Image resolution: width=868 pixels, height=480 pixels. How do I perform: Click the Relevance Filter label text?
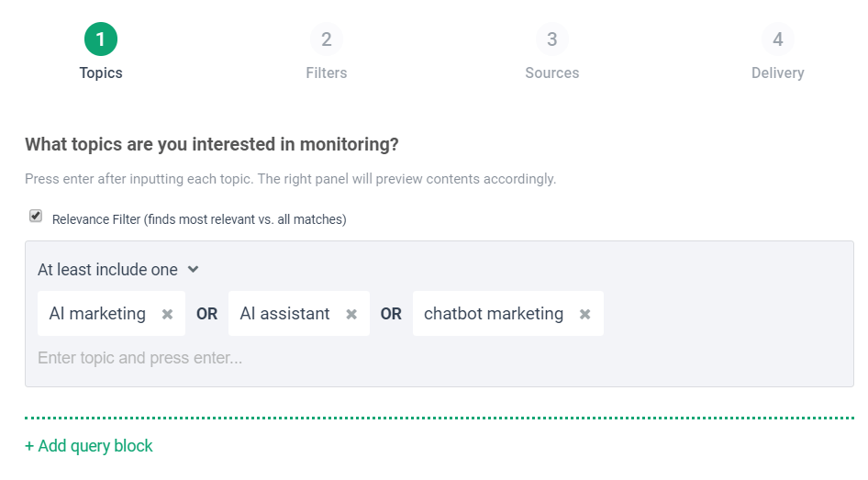tap(199, 219)
